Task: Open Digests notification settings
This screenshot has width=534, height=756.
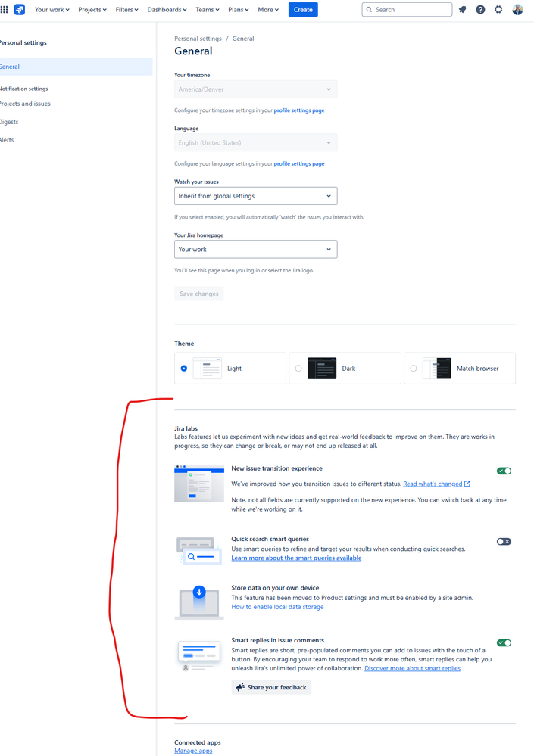Action: click(9, 122)
